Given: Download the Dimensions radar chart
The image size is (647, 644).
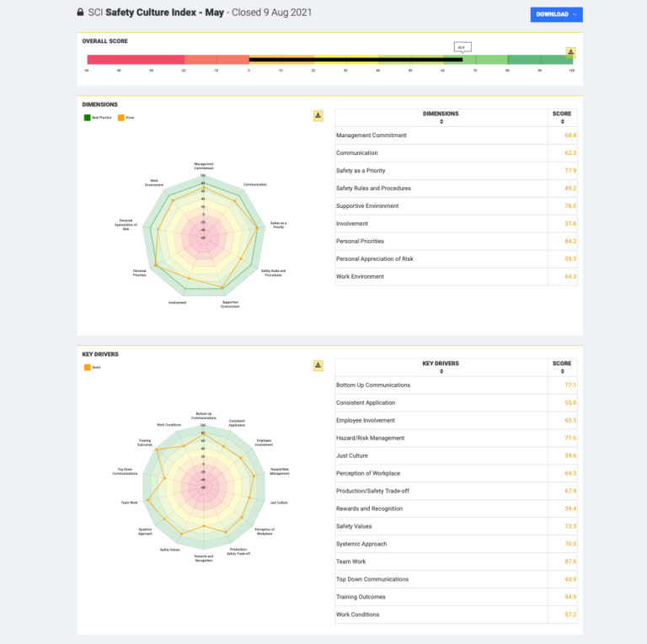Looking at the screenshot, I should [x=318, y=116].
